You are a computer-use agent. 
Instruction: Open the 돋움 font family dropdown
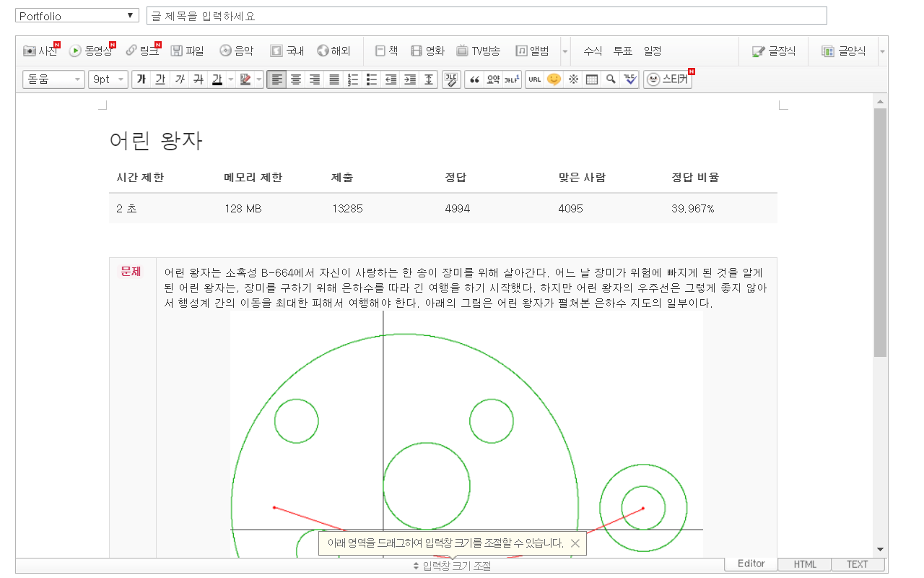pyautogui.click(x=54, y=79)
